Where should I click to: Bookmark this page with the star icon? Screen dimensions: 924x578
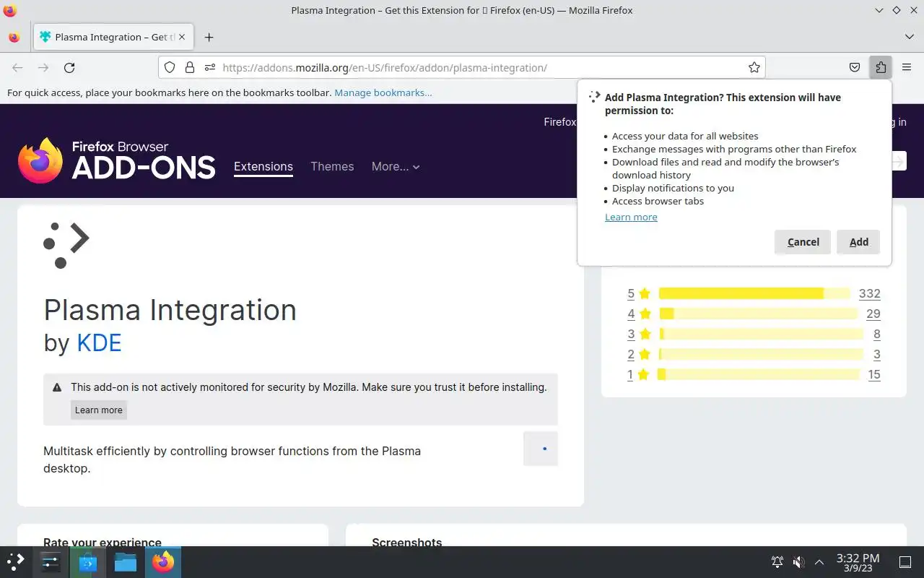(754, 67)
